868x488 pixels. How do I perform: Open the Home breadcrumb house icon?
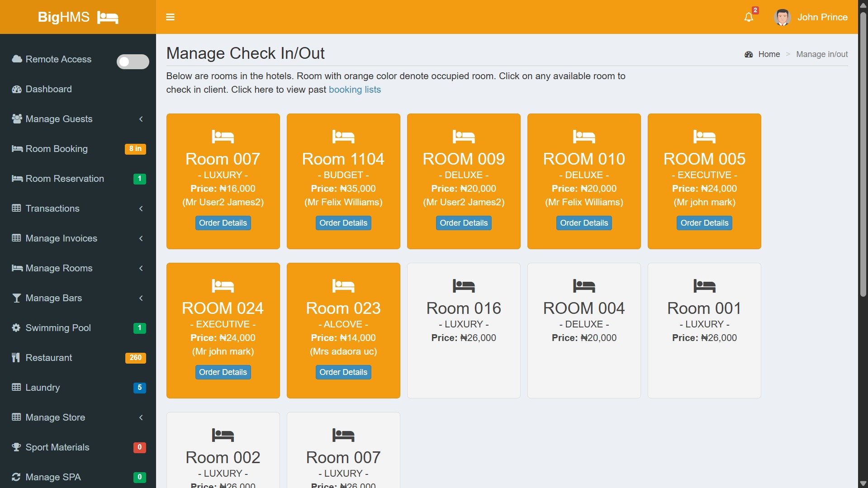(749, 54)
